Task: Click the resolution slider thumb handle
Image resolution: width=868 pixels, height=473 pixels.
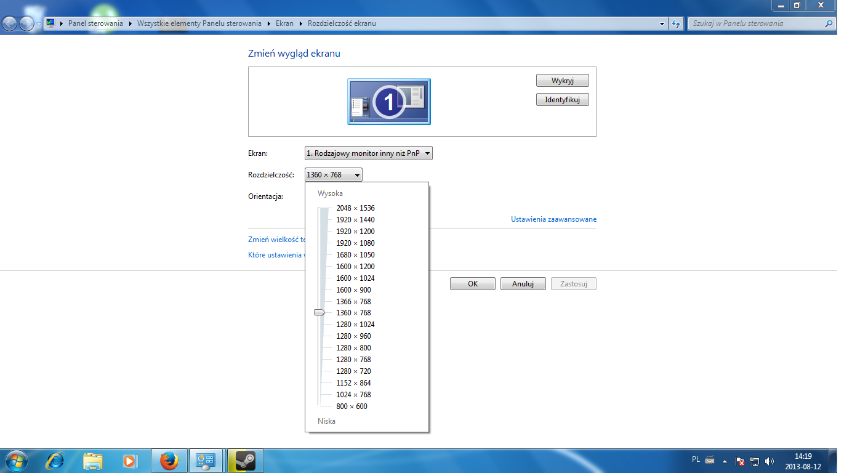Action: click(319, 313)
